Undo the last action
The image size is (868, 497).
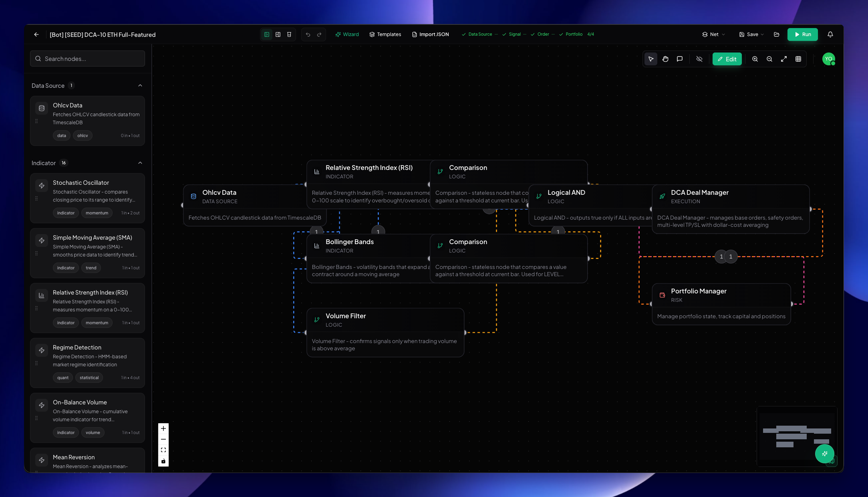(308, 34)
